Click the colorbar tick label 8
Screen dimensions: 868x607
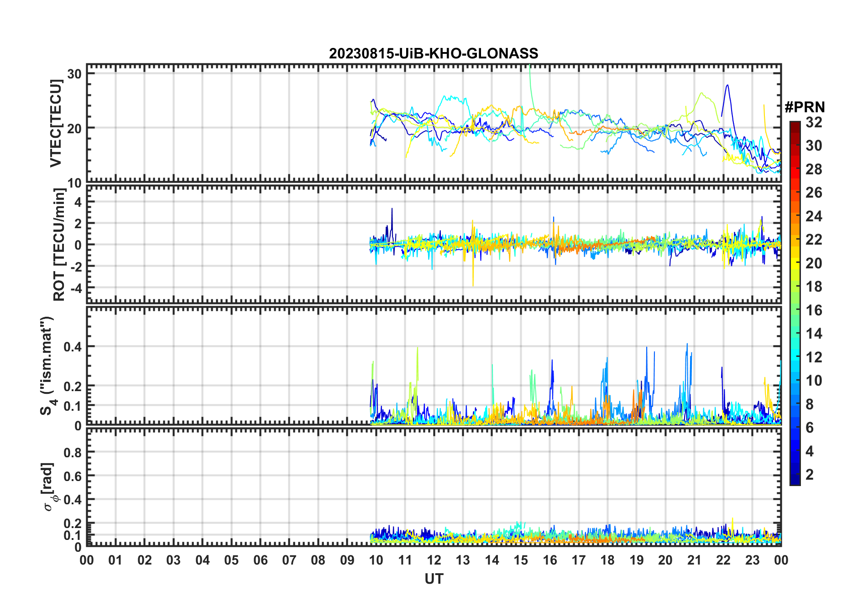coord(810,404)
